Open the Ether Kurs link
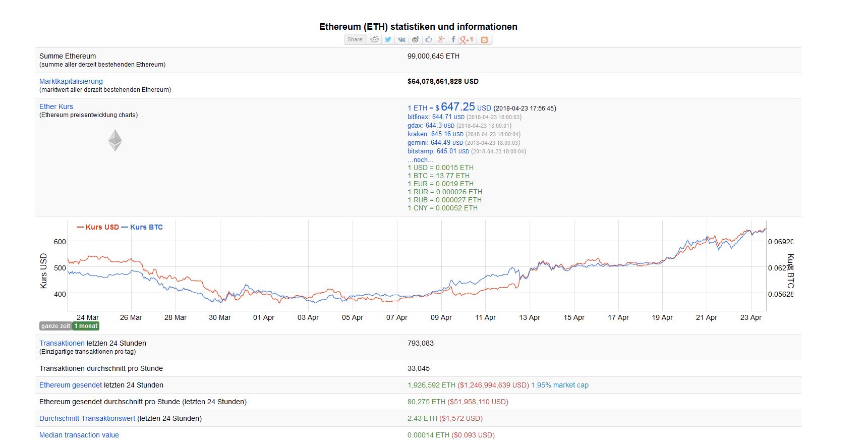Screen dimensions: 868x442 (56, 106)
